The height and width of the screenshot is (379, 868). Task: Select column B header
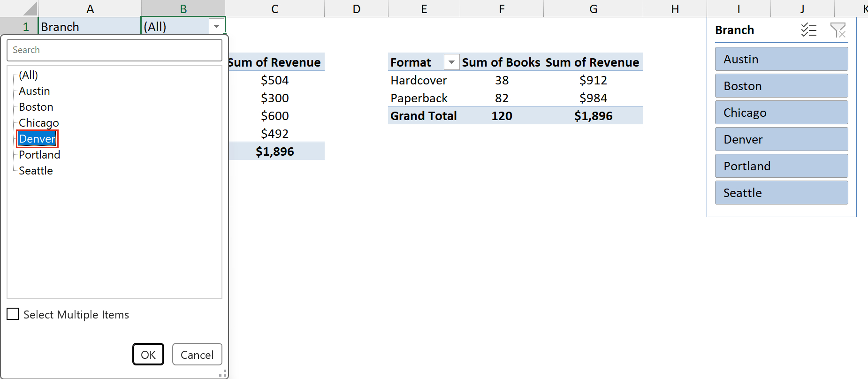[x=183, y=8]
